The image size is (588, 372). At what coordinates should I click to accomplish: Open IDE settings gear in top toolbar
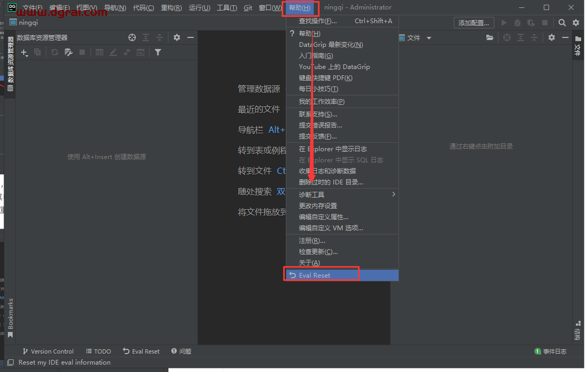[576, 23]
